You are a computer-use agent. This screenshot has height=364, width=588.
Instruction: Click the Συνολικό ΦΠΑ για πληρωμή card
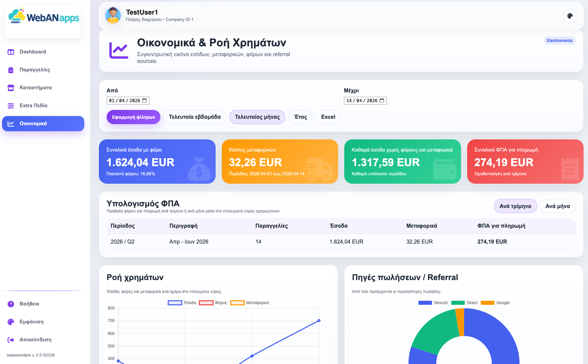click(x=525, y=162)
